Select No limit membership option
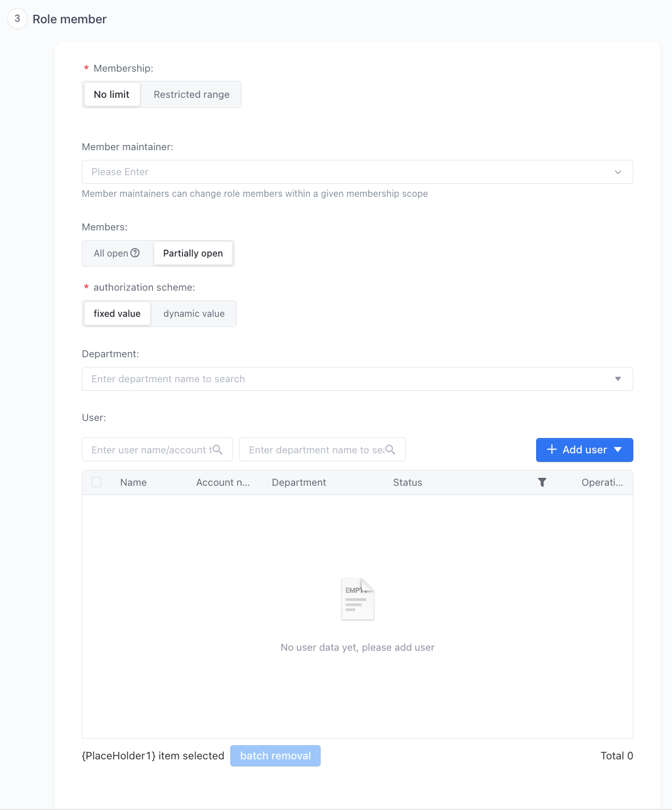 click(111, 94)
